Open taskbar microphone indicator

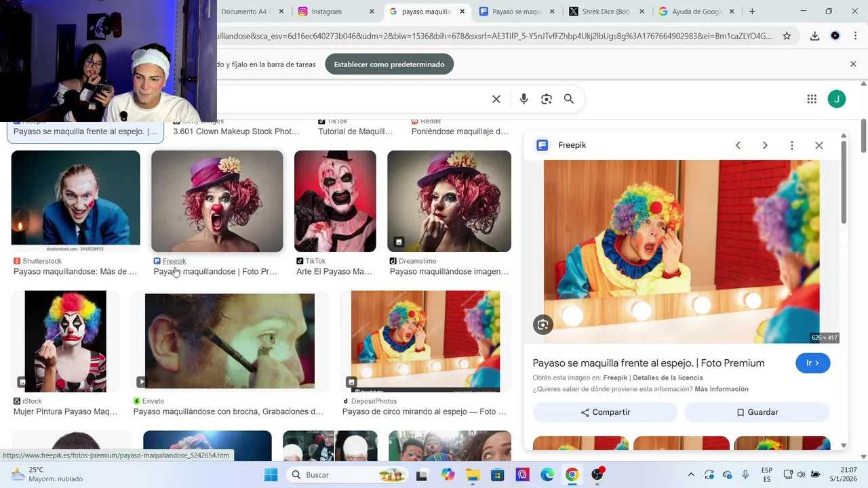tap(746, 474)
